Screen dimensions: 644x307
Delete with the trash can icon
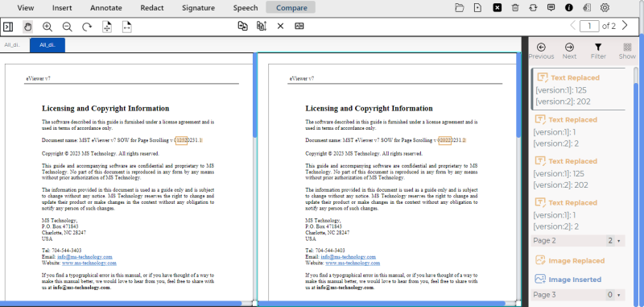[x=515, y=8]
